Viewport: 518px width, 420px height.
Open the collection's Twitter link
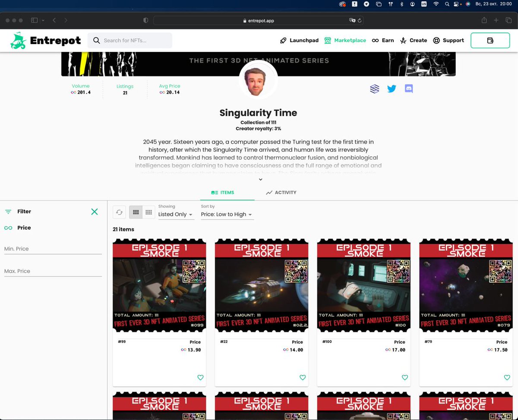click(392, 89)
